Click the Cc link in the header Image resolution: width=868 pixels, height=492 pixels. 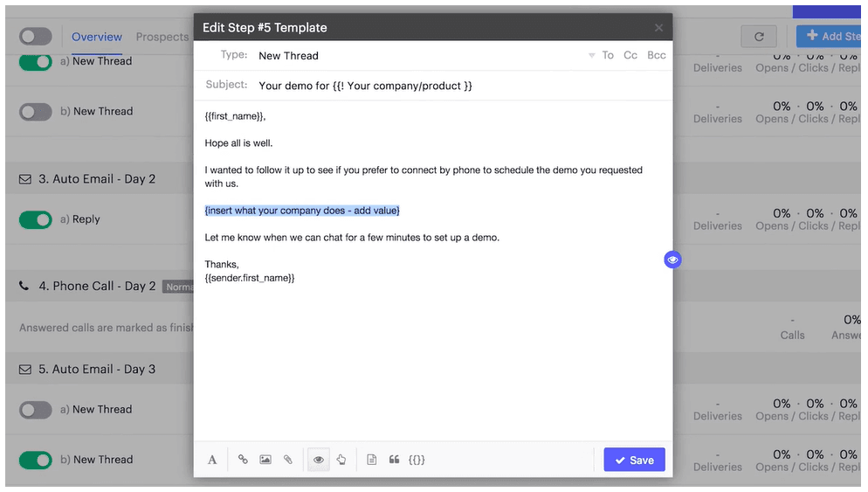coord(630,55)
